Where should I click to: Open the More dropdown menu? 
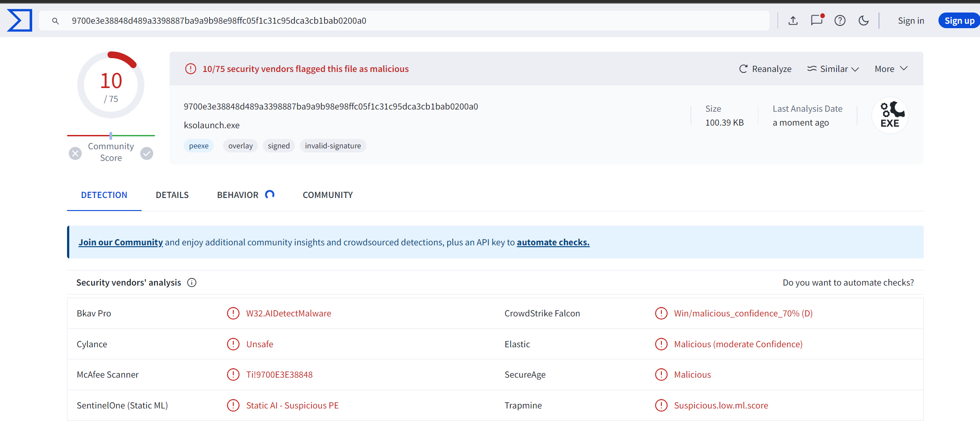(x=891, y=69)
